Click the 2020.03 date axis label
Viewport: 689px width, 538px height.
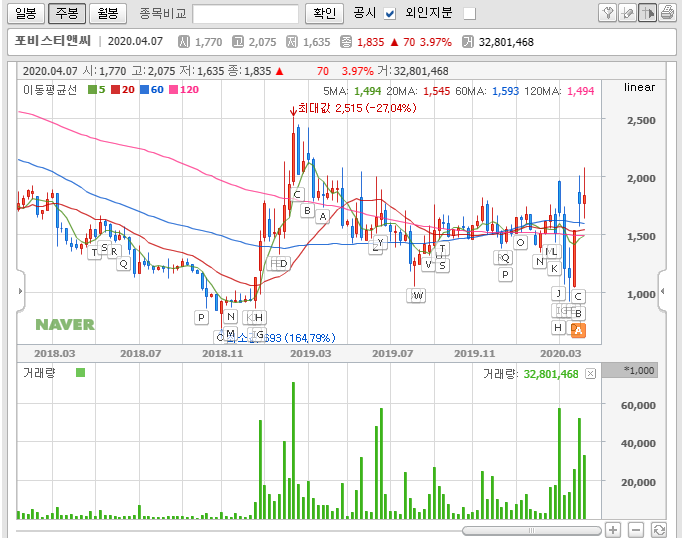point(561,353)
